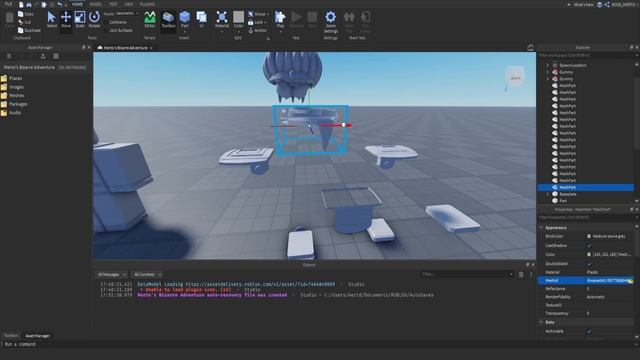
Task: Open the Terrain Editor
Action: click(x=150, y=20)
